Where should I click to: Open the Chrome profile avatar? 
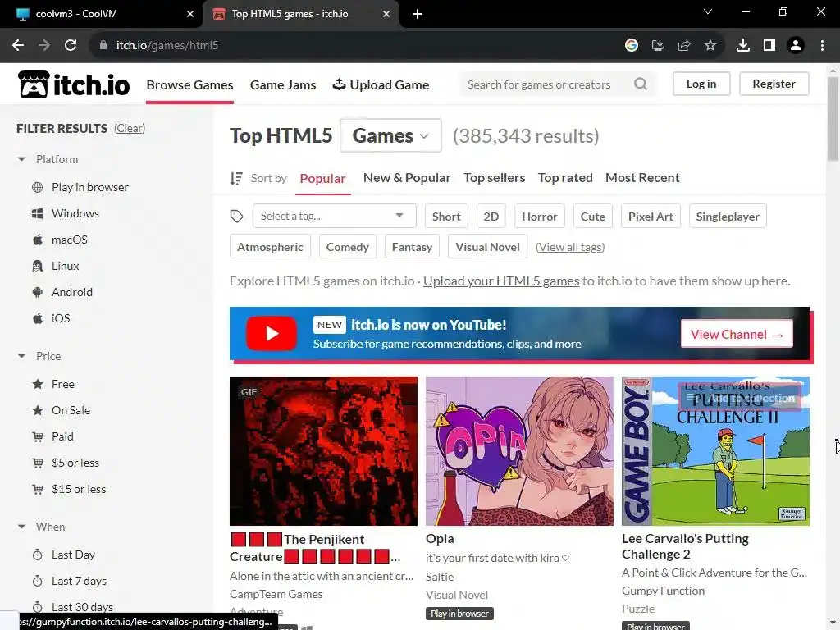796,46
